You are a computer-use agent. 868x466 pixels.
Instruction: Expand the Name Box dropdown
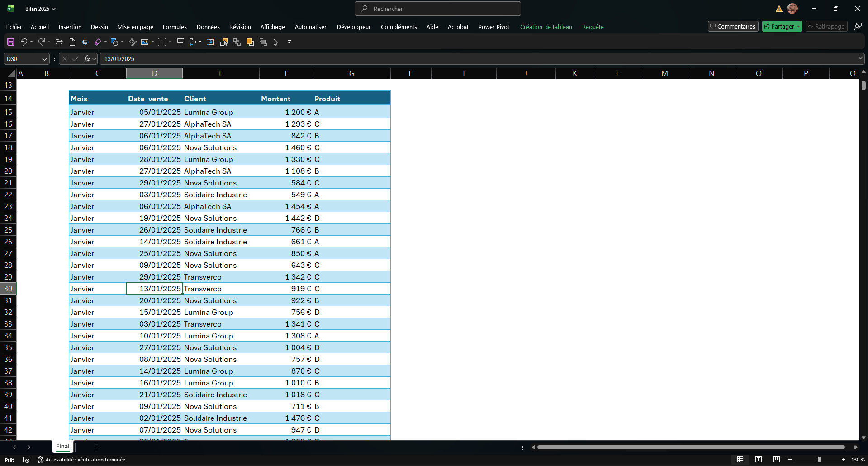click(x=44, y=59)
